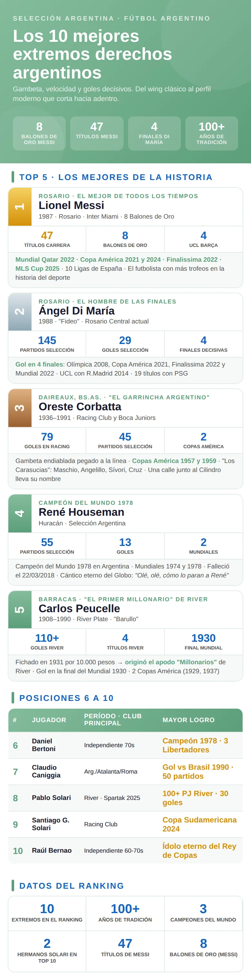
Task: Click the Mayor Logro column header
Action: (x=189, y=720)
